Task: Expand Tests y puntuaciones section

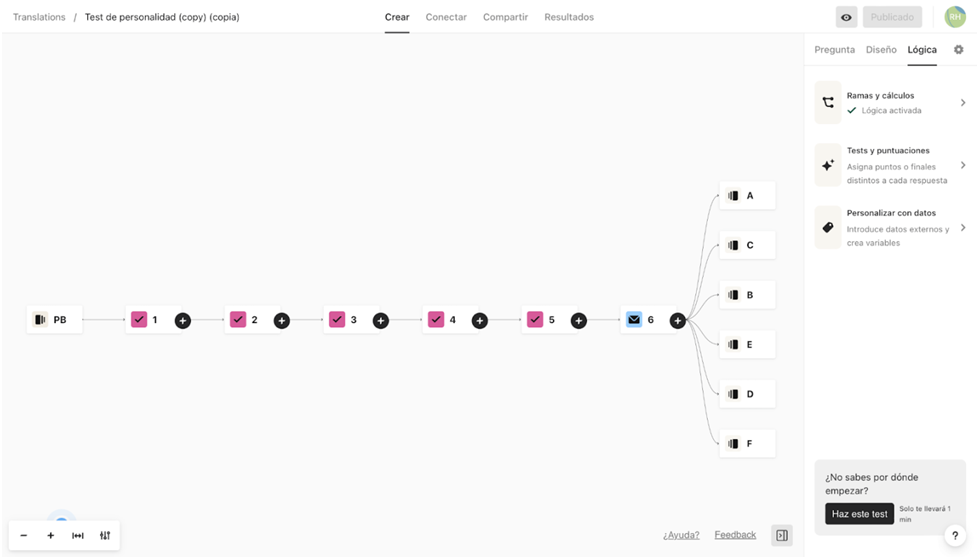Action: tap(891, 165)
